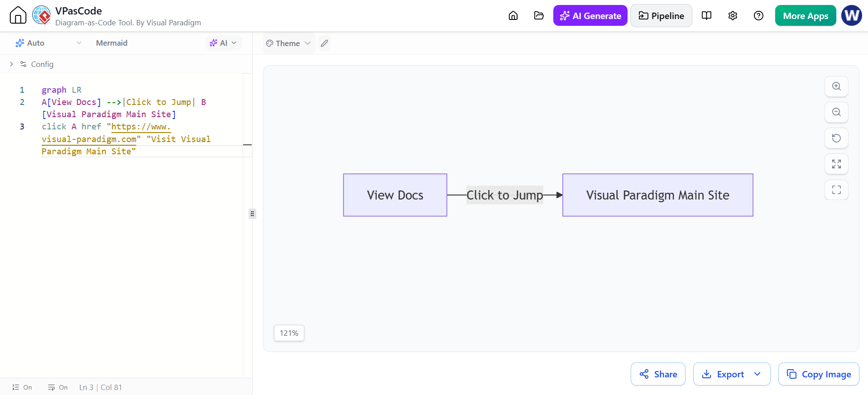Toggle word wrap On
This screenshot has height=395, width=868.
pos(58,387)
